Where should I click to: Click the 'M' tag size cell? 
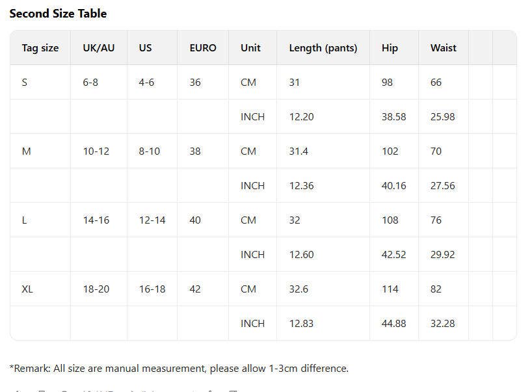pyautogui.click(x=26, y=151)
